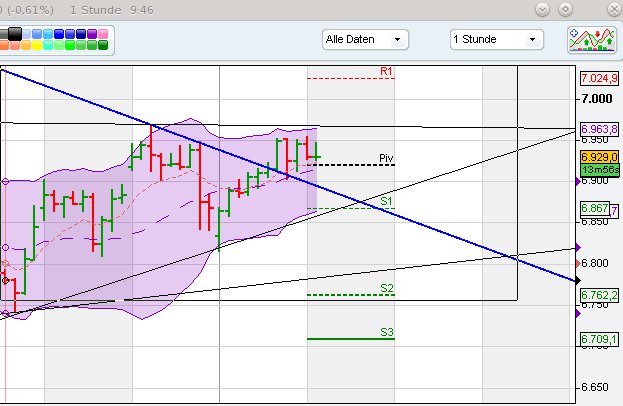Select the S3 support label

coord(387,332)
